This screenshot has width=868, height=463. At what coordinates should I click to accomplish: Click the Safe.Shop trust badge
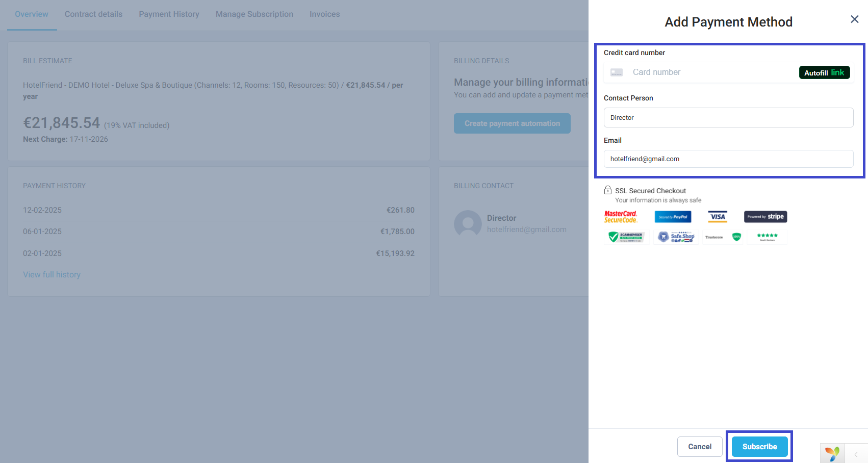click(x=676, y=237)
